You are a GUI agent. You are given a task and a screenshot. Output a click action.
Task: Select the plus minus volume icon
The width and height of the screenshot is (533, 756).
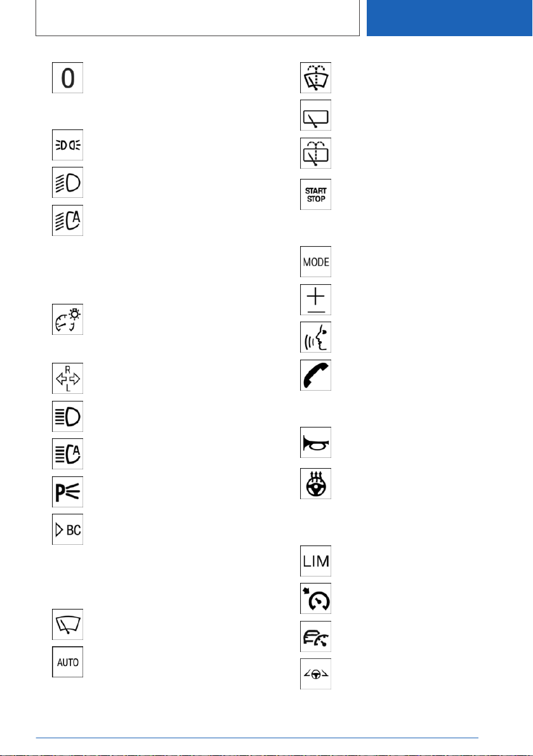click(315, 299)
